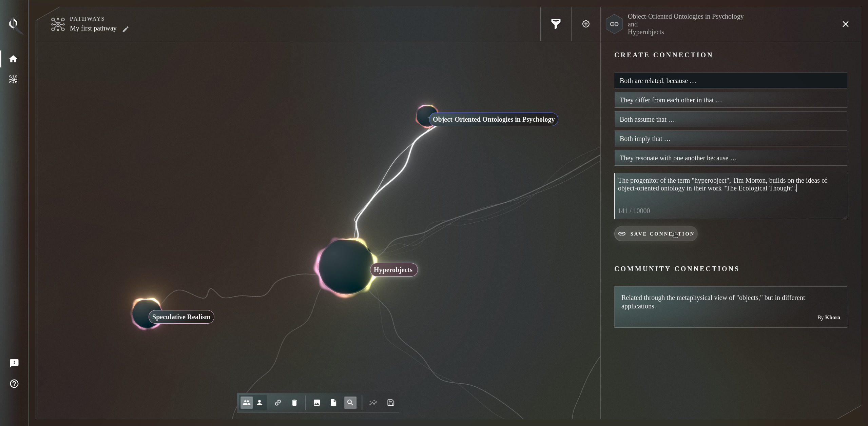Activate the search tool
The width and height of the screenshot is (868, 426).
pos(350,403)
